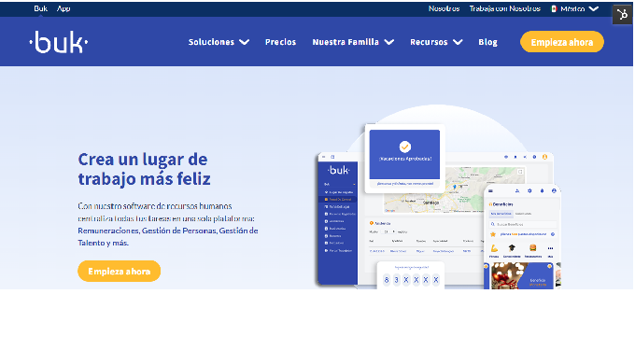Expand the México country selector
The height and width of the screenshot is (364, 635).
574,8
